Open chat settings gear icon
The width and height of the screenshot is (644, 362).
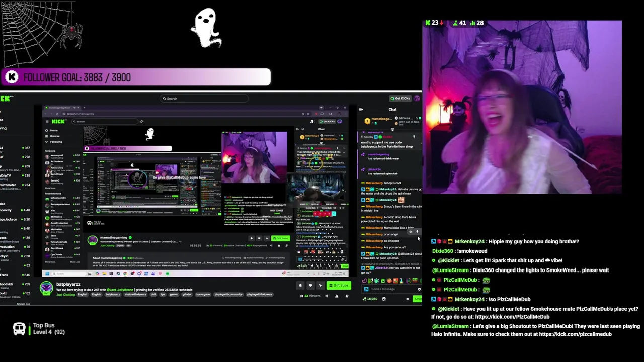click(x=408, y=299)
